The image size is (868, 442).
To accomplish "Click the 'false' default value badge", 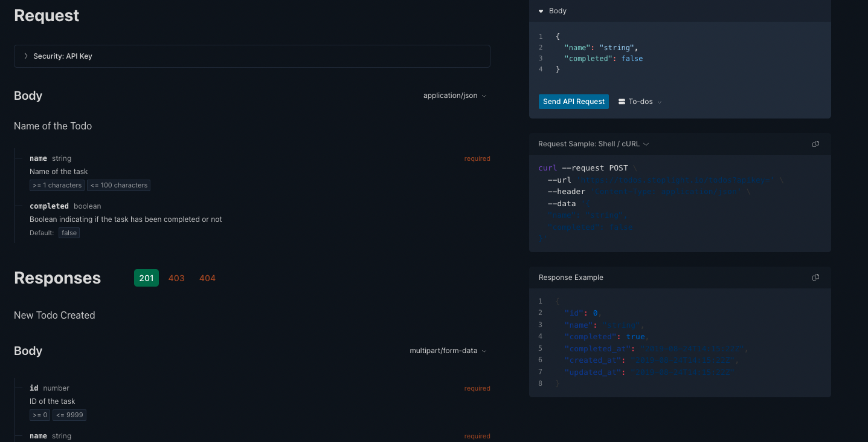I will (69, 232).
